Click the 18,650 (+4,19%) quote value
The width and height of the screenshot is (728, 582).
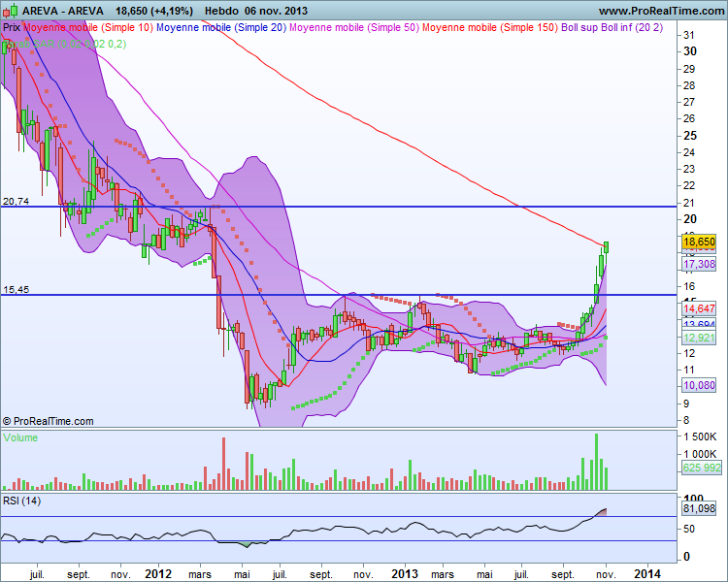click(x=154, y=11)
